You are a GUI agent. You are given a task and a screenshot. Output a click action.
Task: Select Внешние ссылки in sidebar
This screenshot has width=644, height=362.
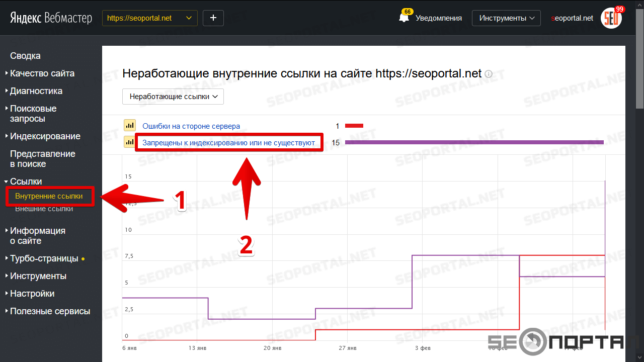(44, 209)
